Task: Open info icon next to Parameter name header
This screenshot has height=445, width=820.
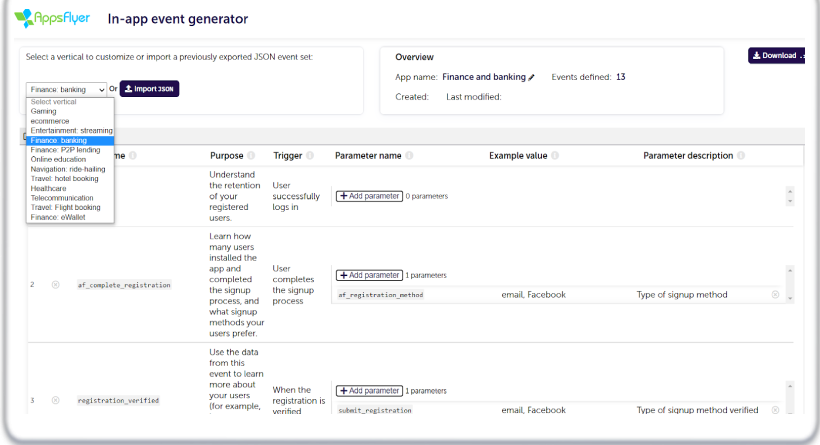Action: pyautogui.click(x=409, y=155)
